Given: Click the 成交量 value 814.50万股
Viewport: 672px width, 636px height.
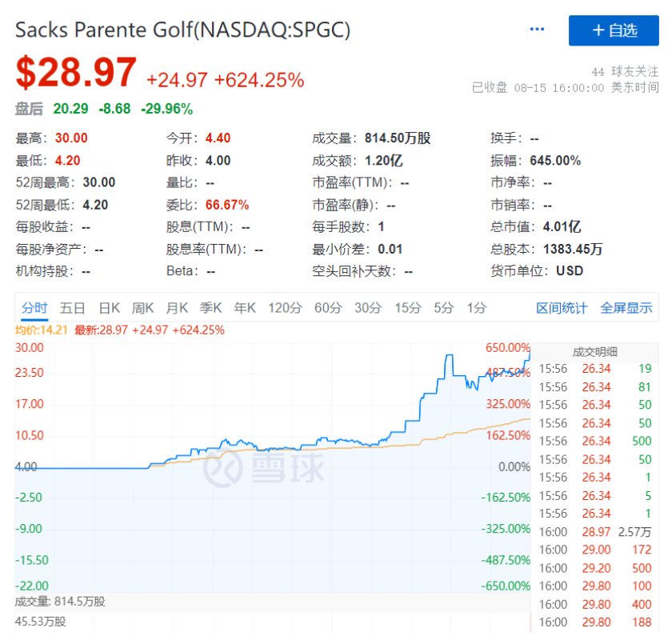Looking at the screenshot, I should (x=398, y=138).
